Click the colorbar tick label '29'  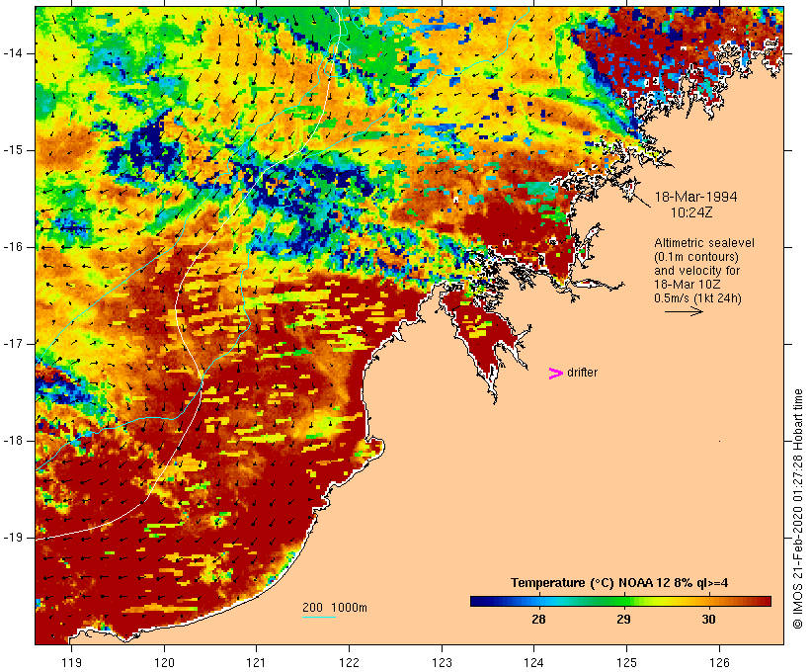(623, 620)
